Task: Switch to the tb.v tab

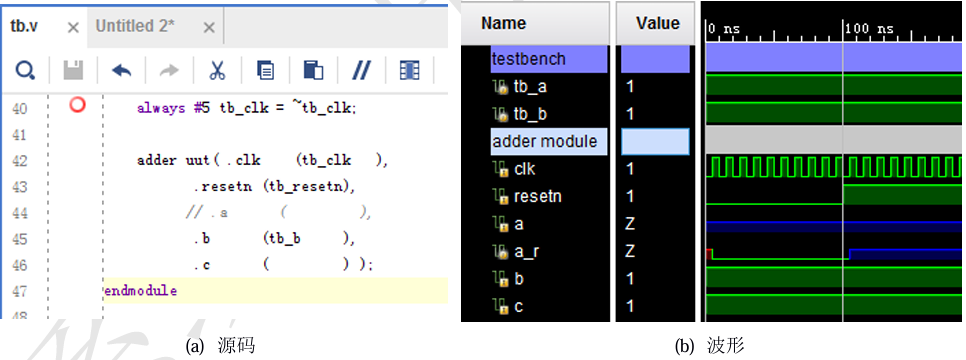Action: coord(25,27)
